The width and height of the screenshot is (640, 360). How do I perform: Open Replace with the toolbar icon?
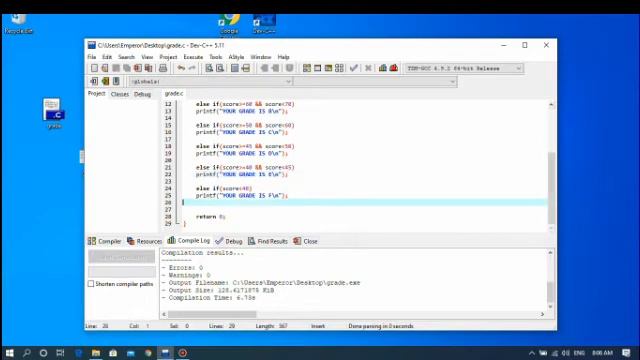(x=220, y=68)
